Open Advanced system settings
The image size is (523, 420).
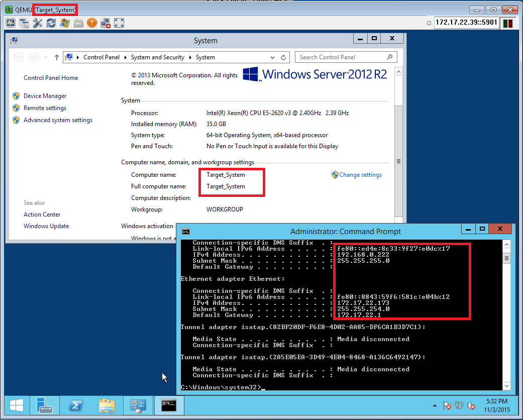click(58, 120)
